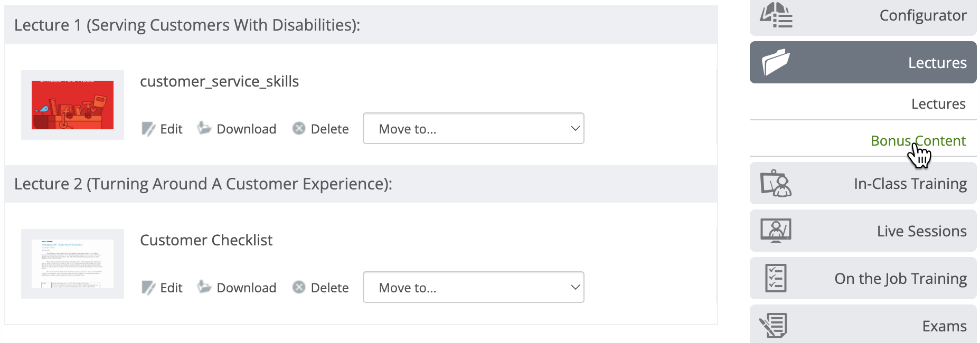The width and height of the screenshot is (980, 343).
Task: Click the Customer Checklist title
Action: [x=206, y=240]
